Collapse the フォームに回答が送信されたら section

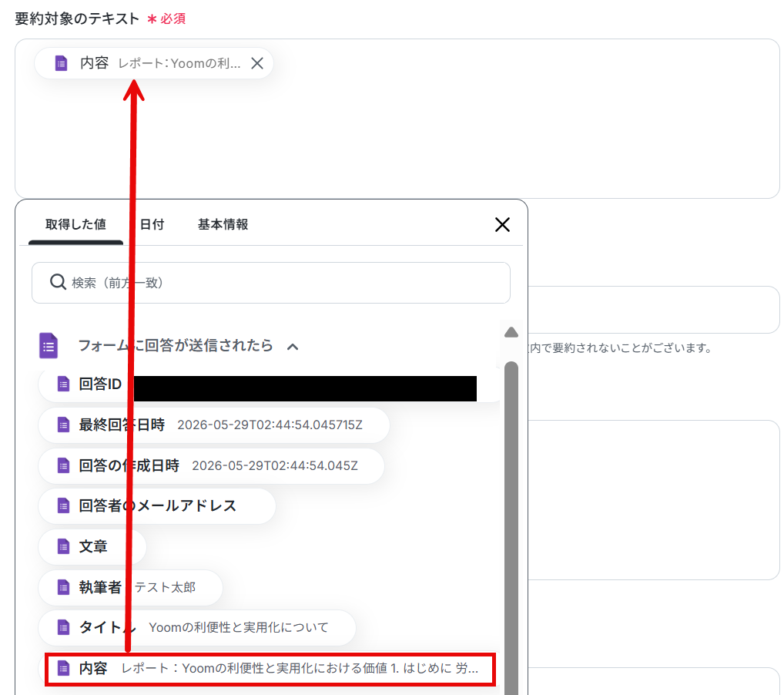coord(293,346)
